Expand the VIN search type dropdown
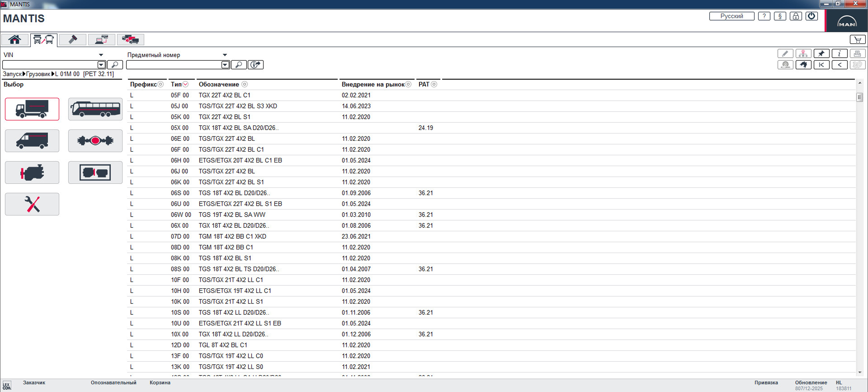 101,55
